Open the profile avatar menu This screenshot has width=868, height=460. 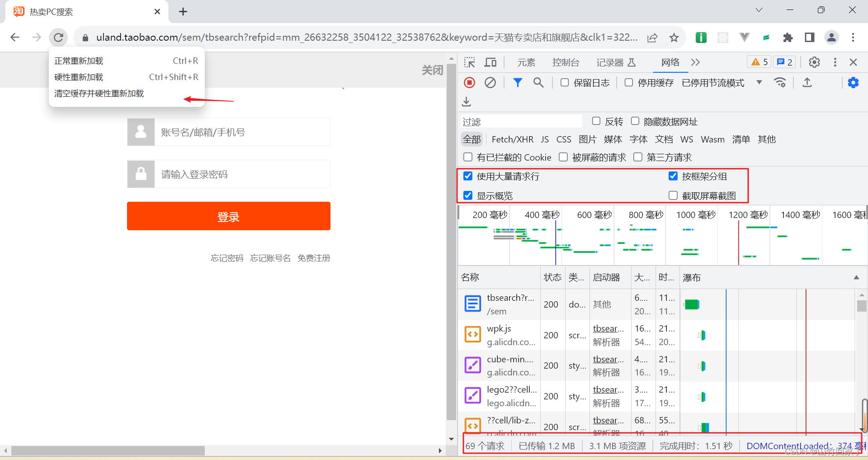831,38
